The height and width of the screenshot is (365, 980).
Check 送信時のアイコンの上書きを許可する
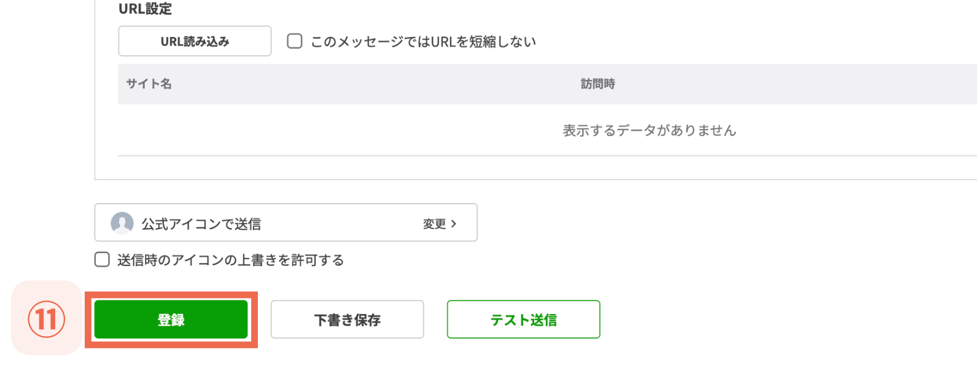click(x=101, y=259)
